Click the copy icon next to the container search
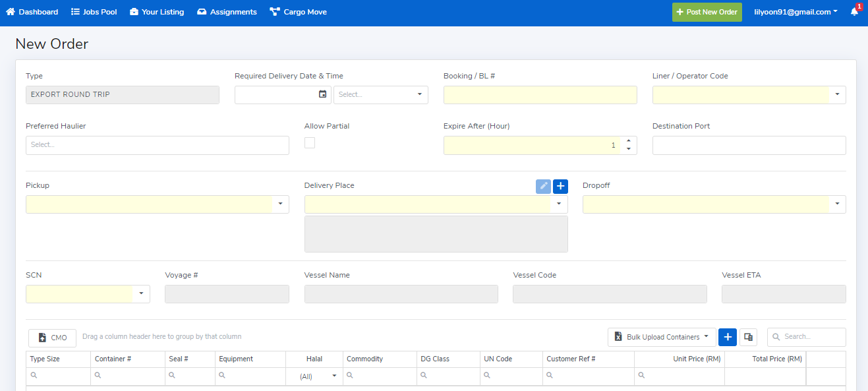 (748, 337)
